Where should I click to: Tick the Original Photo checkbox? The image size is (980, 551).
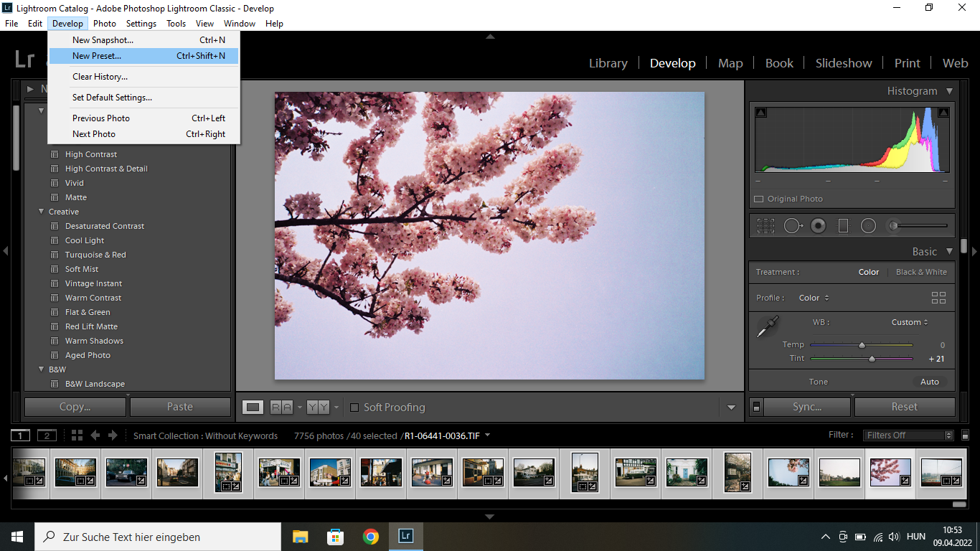pos(759,199)
